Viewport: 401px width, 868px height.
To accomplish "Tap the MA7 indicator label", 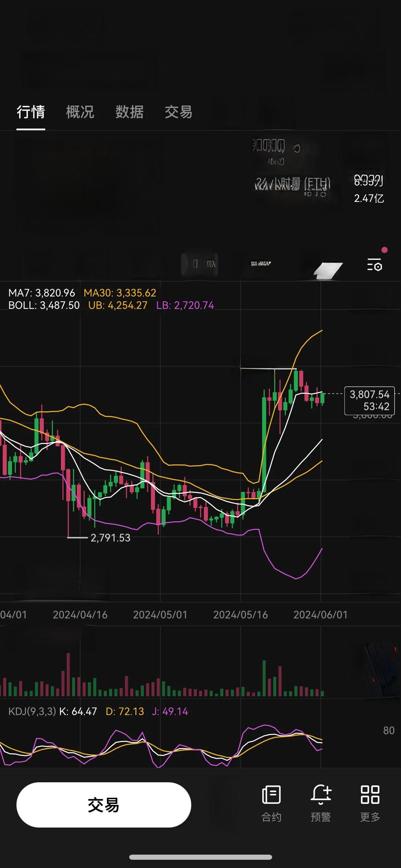I will coord(41,293).
